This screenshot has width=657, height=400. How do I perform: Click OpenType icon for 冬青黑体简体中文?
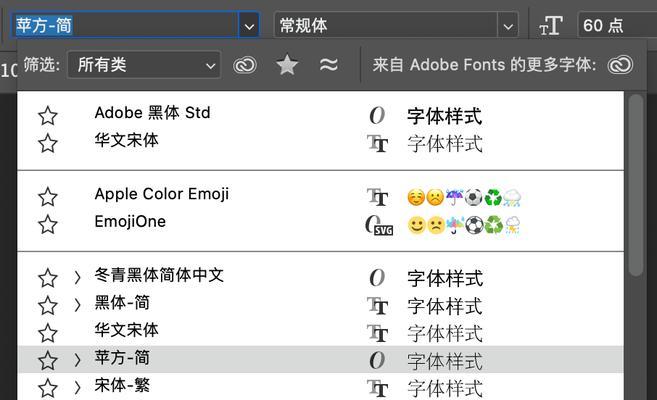pos(377,278)
